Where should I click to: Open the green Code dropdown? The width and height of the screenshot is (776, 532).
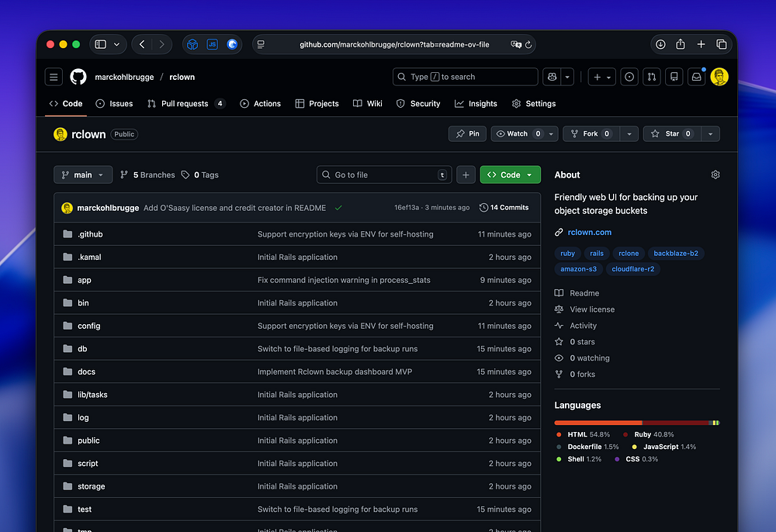tap(510, 175)
